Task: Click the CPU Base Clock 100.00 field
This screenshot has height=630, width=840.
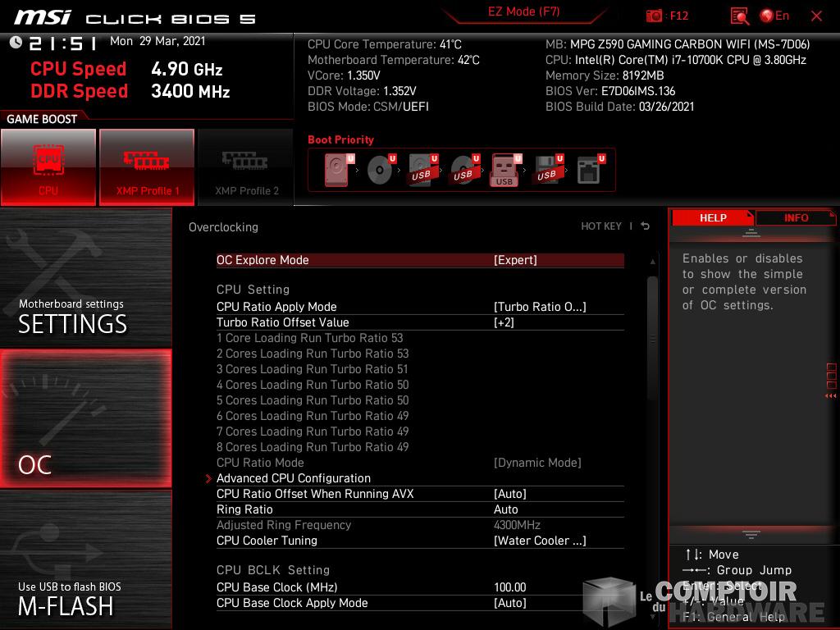Action: click(x=509, y=587)
